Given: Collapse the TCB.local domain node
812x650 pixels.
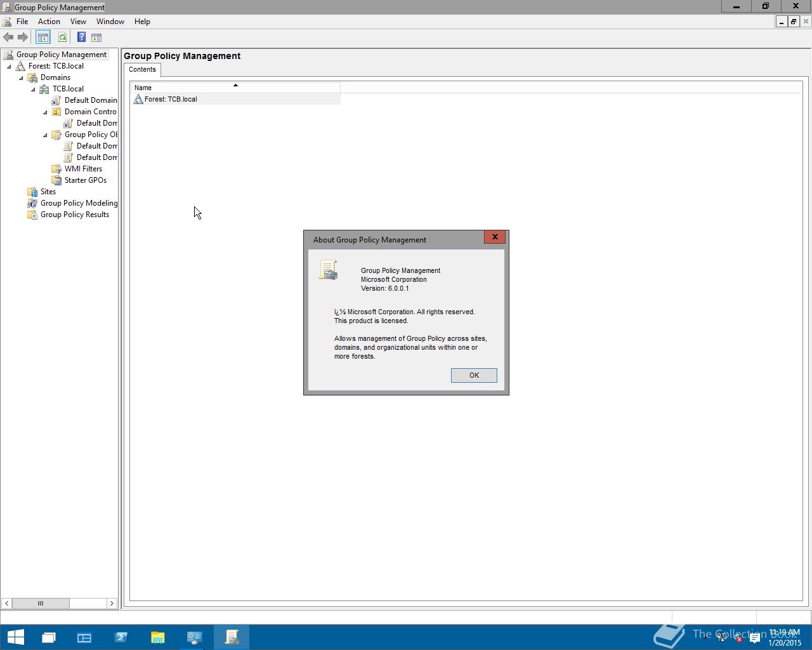Looking at the screenshot, I should (x=33, y=90).
